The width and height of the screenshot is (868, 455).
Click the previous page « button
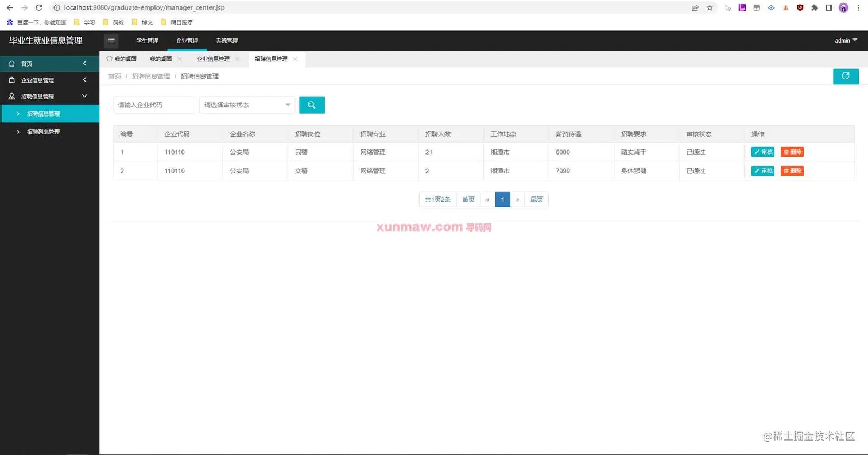pyautogui.click(x=487, y=199)
